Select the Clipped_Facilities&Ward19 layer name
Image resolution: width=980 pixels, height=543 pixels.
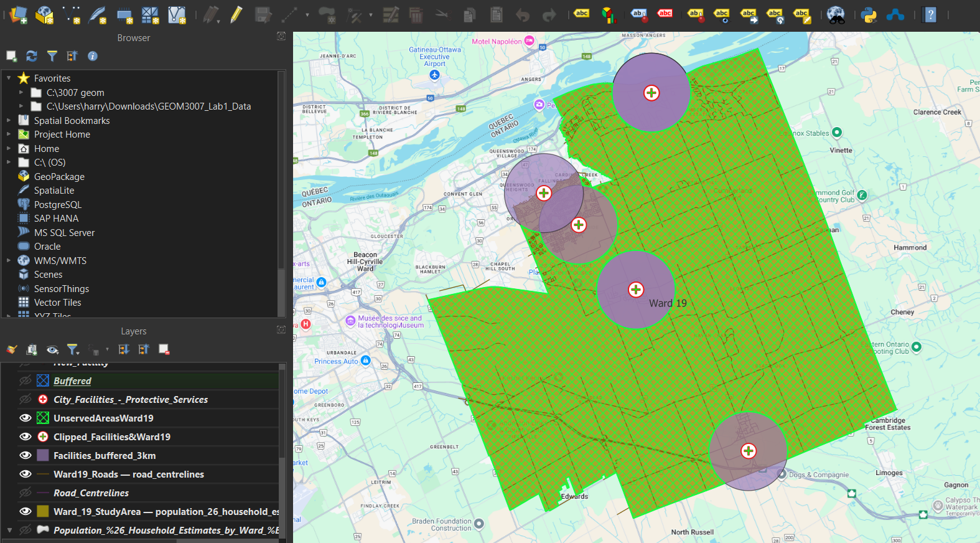pyautogui.click(x=112, y=437)
